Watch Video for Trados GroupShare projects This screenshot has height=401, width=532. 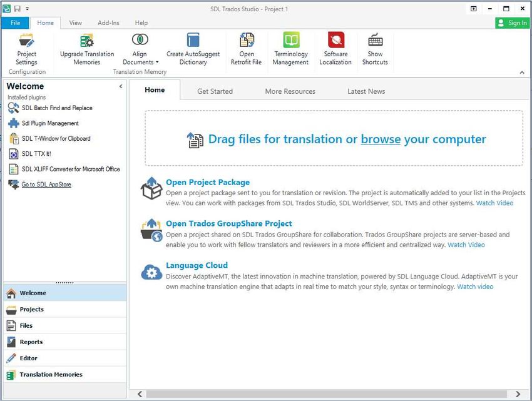click(466, 245)
